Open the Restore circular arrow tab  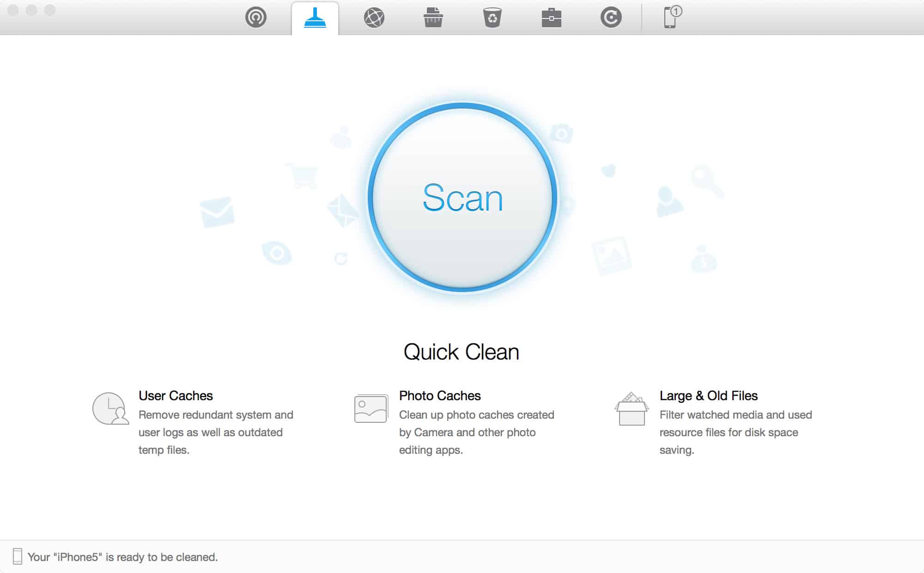[611, 18]
